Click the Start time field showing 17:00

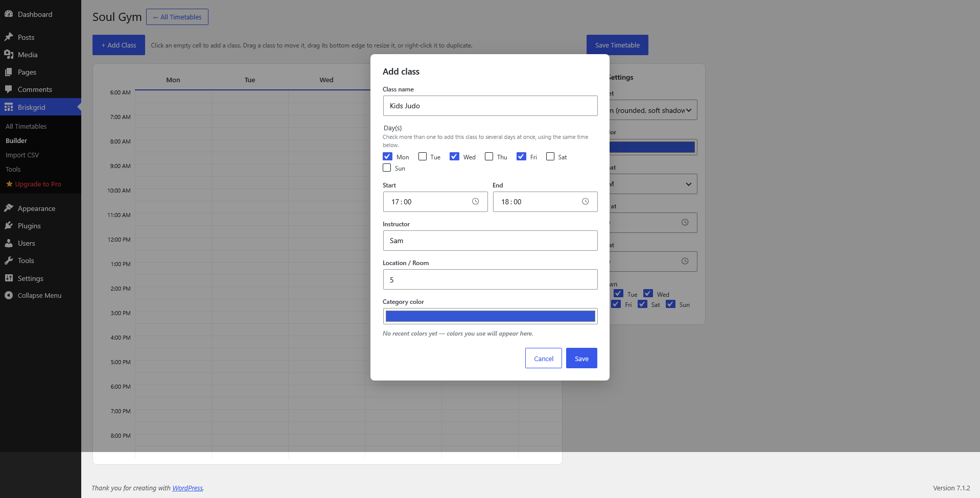pyautogui.click(x=435, y=202)
